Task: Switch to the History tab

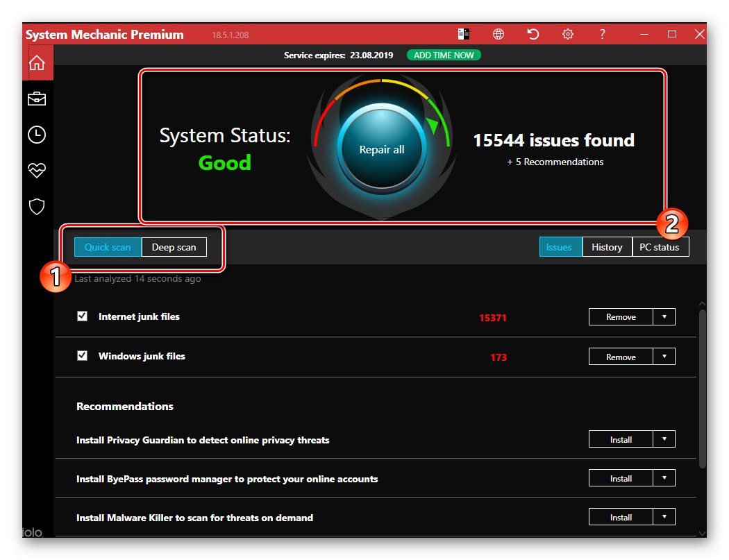Action: click(x=607, y=247)
